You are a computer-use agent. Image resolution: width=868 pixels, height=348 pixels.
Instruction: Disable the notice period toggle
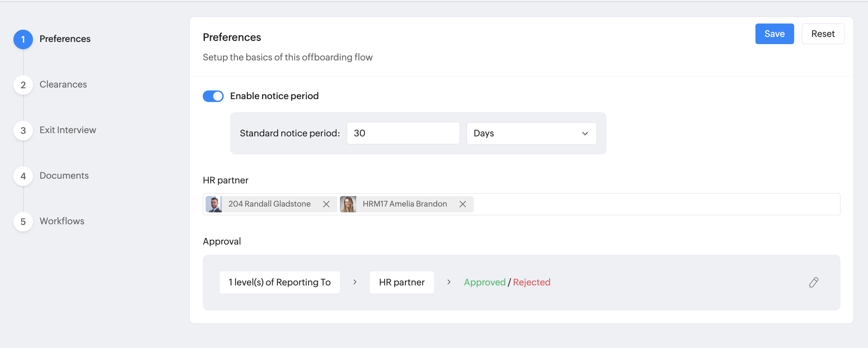[213, 96]
